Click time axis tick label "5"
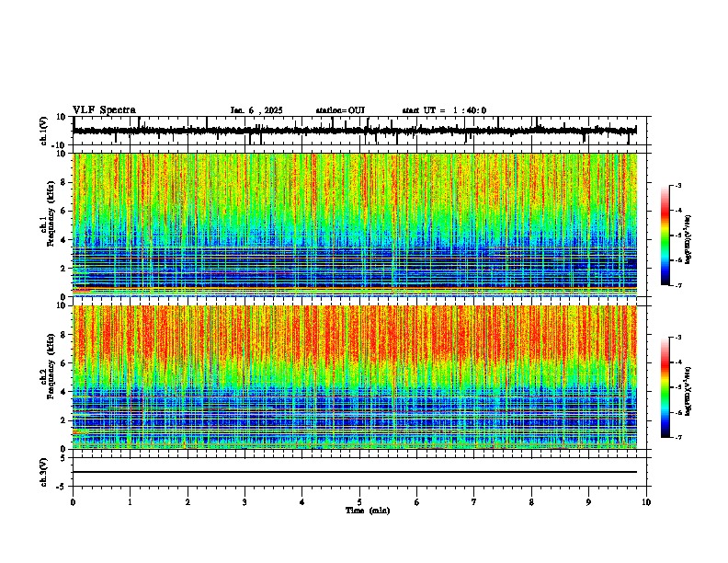Screen dimensions: 728x563 [359, 502]
